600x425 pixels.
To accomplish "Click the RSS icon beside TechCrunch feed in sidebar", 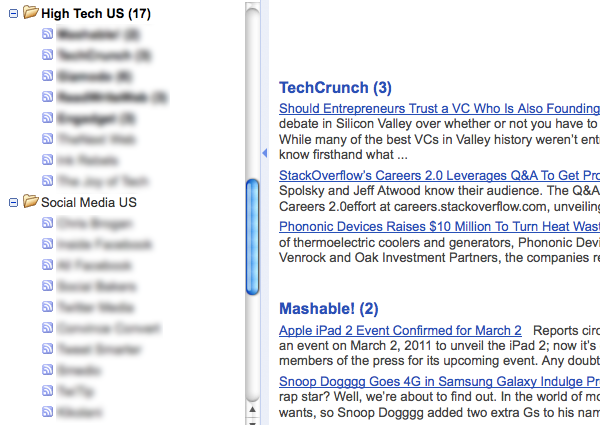I will [x=47, y=54].
